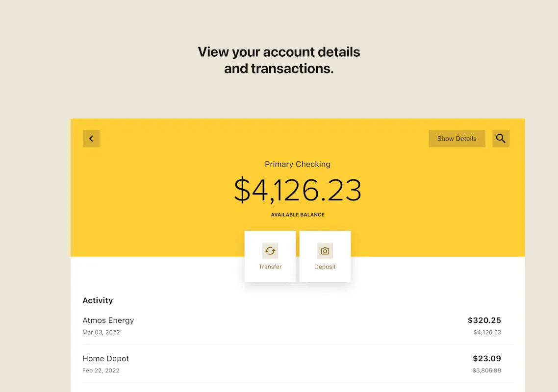Click the large $4,126.23 balance amount
The image size is (558, 392).
tap(298, 190)
